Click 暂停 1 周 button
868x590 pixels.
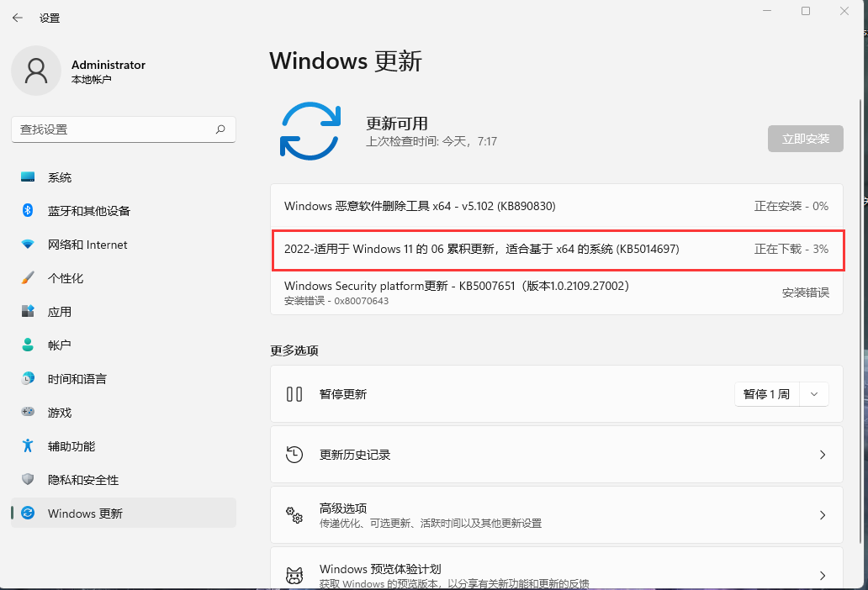[x=767, y=394]
